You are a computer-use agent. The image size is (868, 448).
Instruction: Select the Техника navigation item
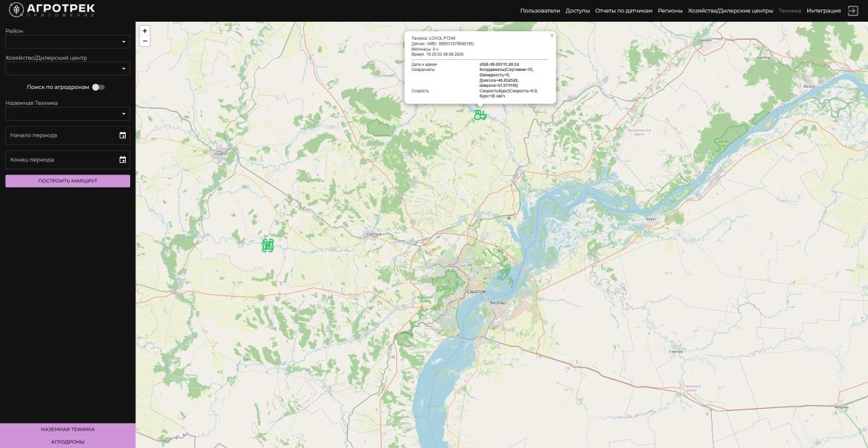coord(790,11)
